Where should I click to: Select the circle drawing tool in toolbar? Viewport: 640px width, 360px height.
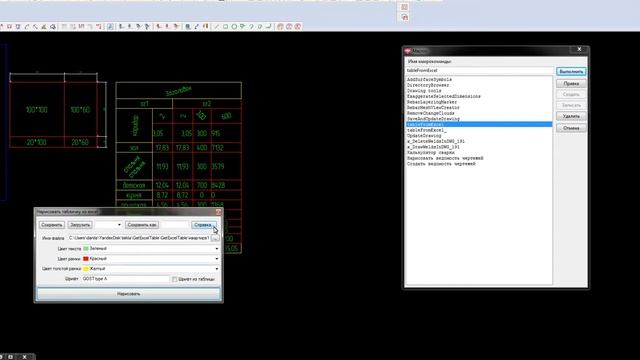click(x=234, y=27)
